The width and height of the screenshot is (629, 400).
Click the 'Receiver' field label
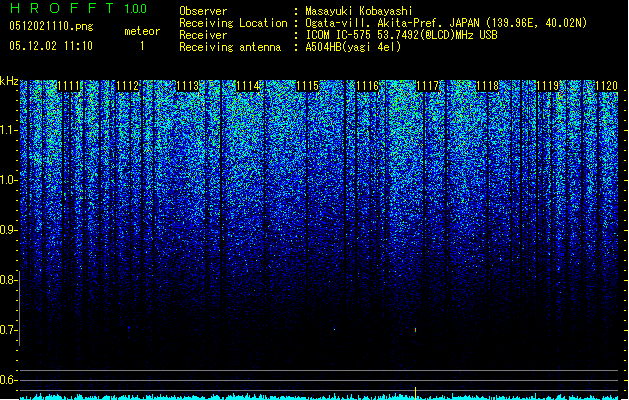pos(203,35)
